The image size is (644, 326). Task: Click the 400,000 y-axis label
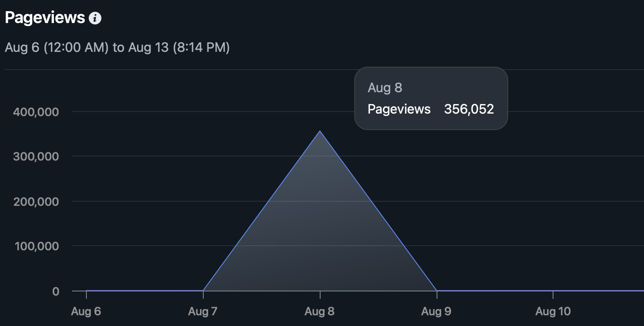36,112
